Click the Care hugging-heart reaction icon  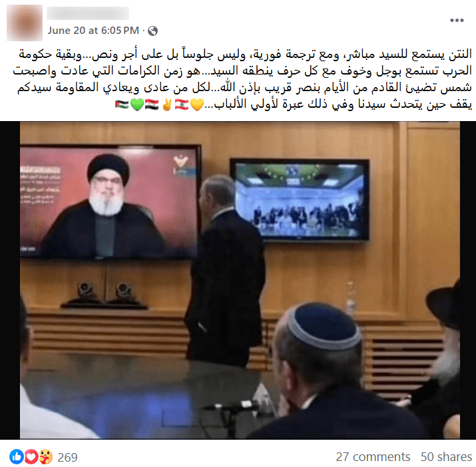[45, 456]
